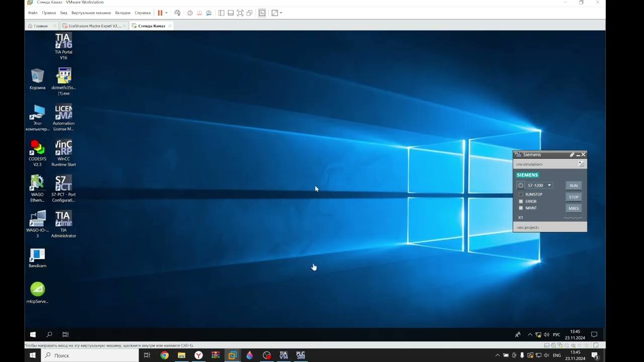Viewport: 644px width, 362px height.
Task: Show guest hidden tray icons chevron
Action: point(530,334)
